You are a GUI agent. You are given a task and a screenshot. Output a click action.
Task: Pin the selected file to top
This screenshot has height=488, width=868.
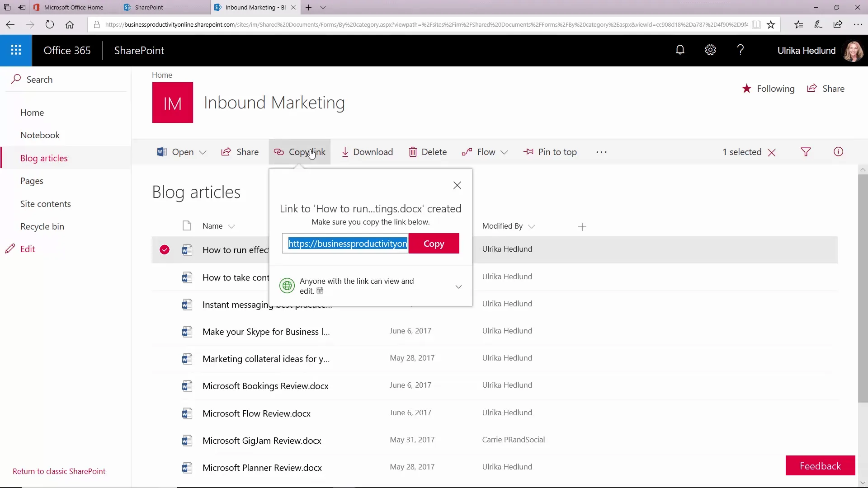coord(550,152)
